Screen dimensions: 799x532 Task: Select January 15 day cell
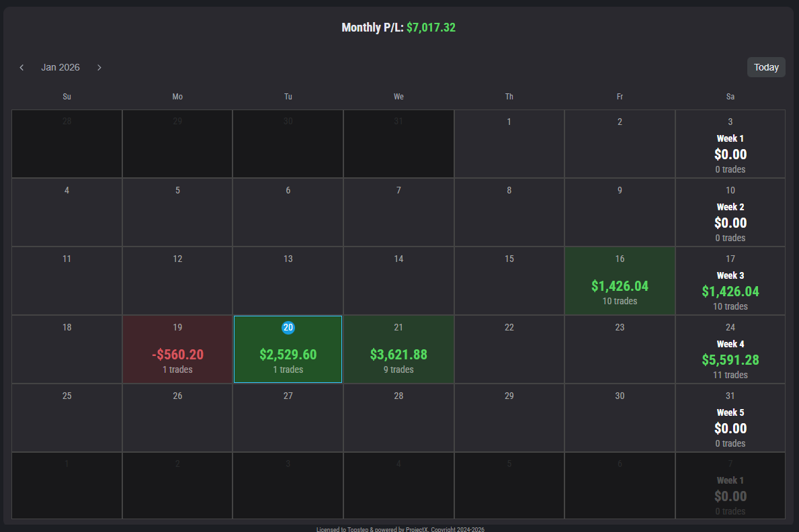coord(509,281)
